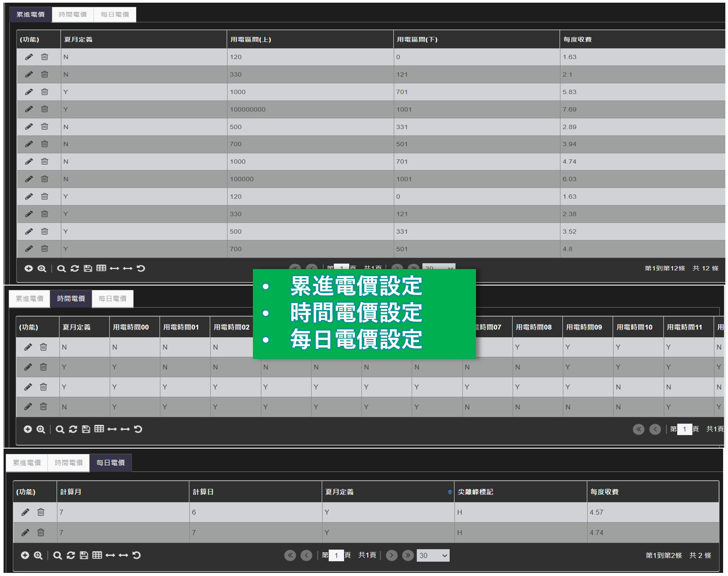
Task: Click the refresh icon in the 累進電價 toolbar
Action: tap(75, 269)
